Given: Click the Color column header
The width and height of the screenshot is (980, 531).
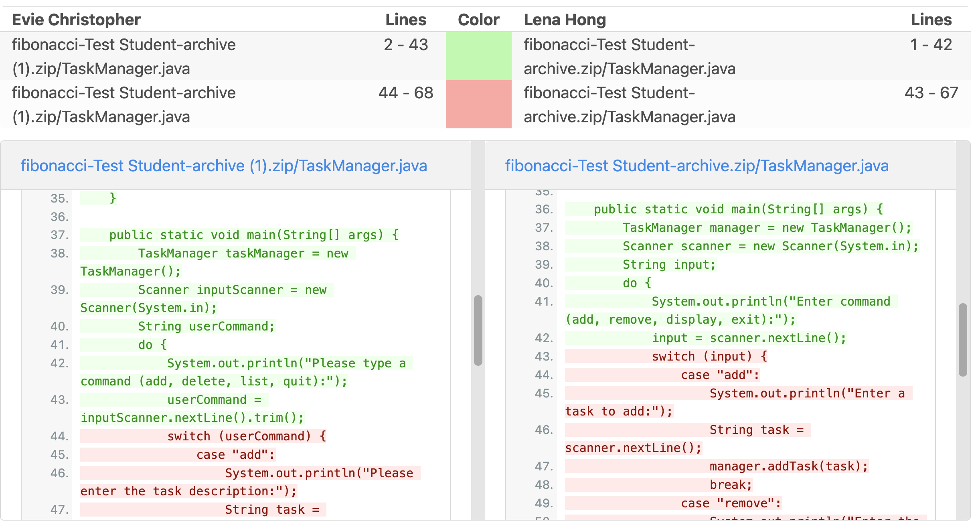Looking at the screenshot, I should [x=478, y=20].
